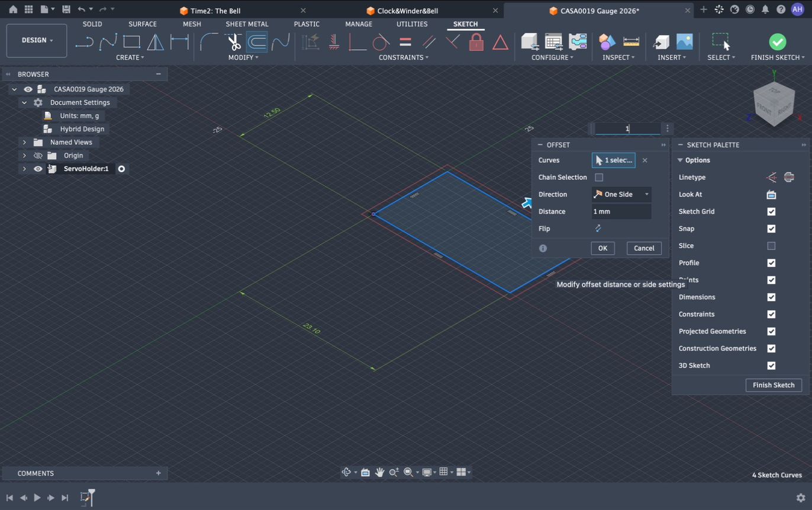Apply the Equal constraint icon

[405, 42]
